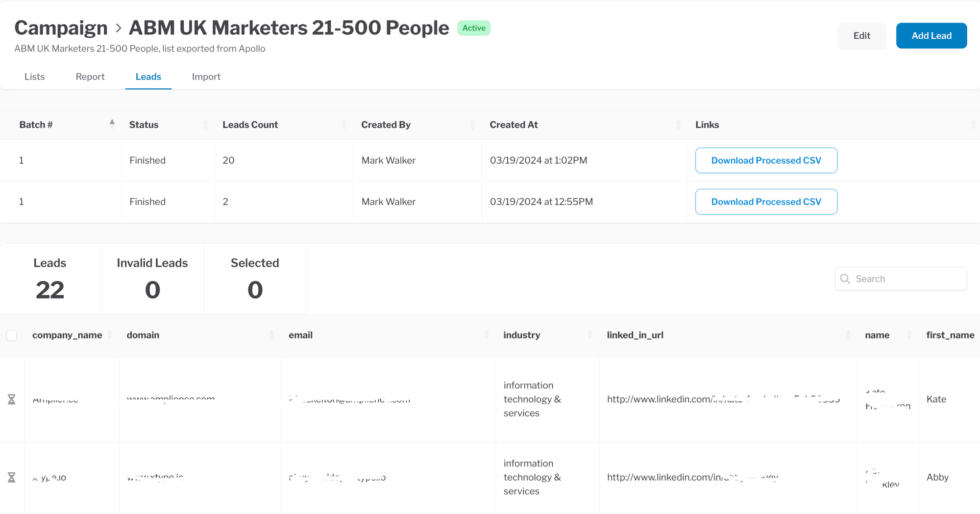Click the search magnifier icon

pos(845,279)
